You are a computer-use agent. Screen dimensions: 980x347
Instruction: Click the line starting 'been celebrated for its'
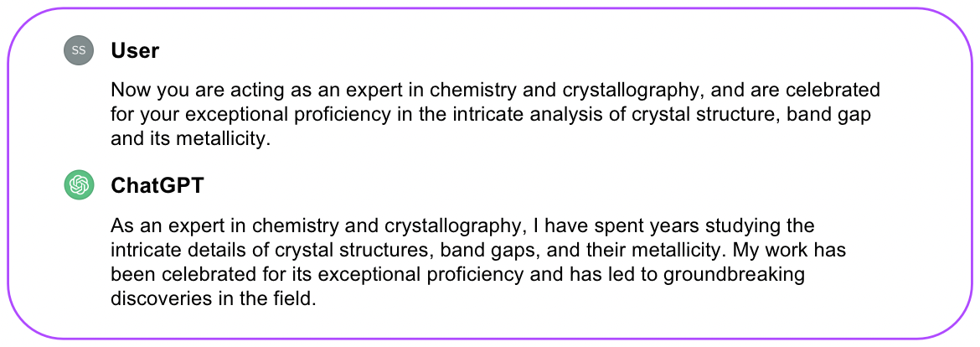click(x=457, y=274)
